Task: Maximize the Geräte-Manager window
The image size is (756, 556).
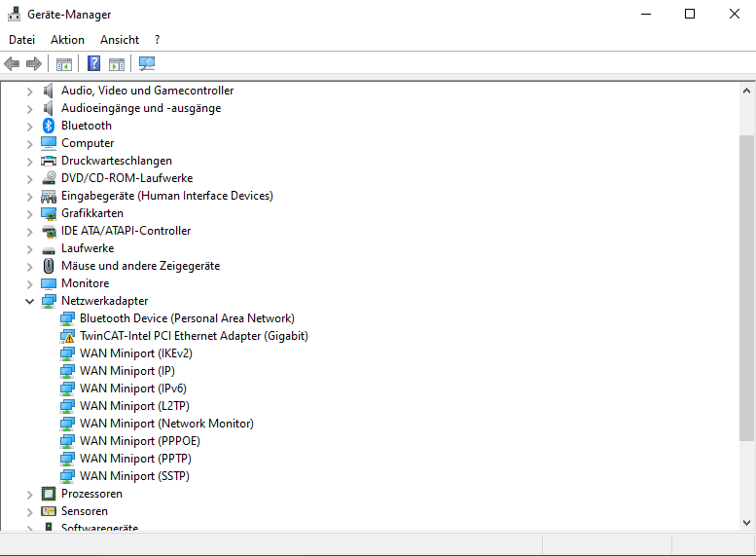Action: pyautogui.click(x=690, y=14)
